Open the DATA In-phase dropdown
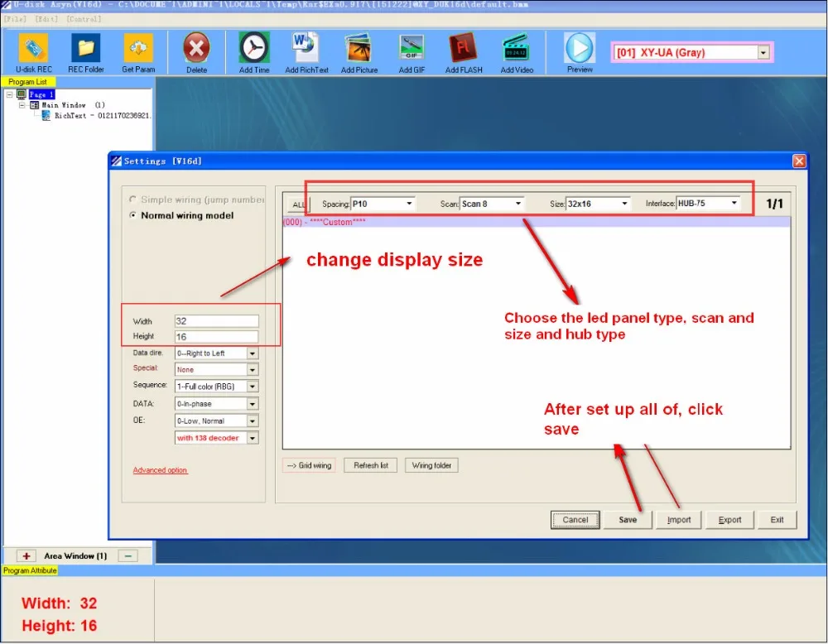 coord(253,404)
